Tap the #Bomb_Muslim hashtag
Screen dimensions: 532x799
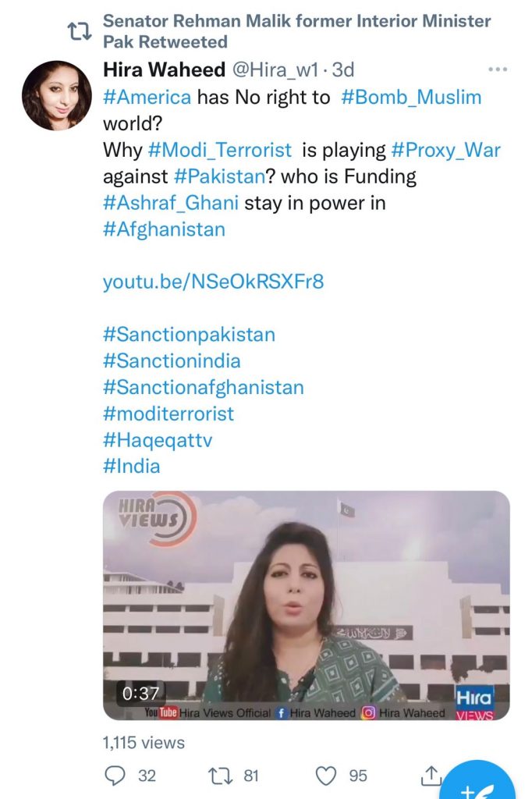point(411,98)
